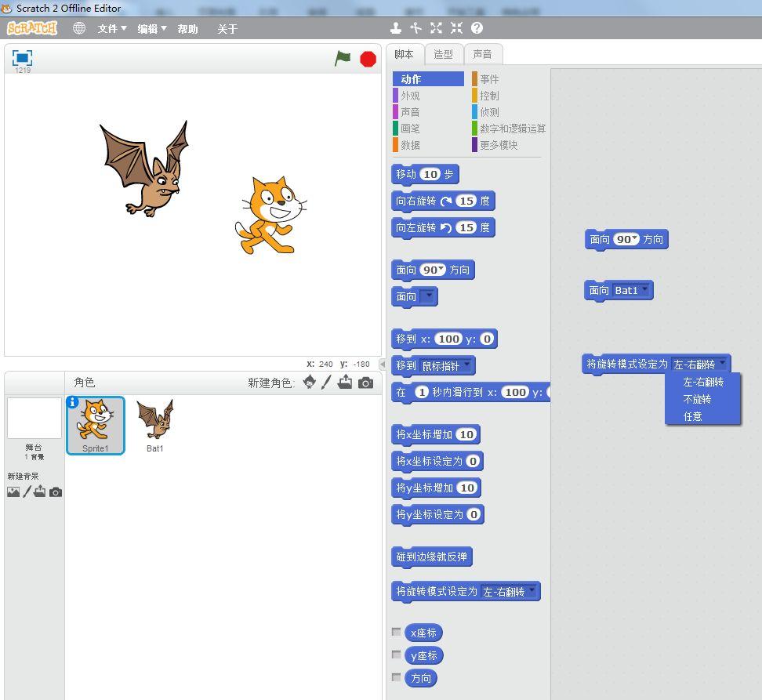
Task: Switch to the 造型 tab
Action: coord(444,54)
